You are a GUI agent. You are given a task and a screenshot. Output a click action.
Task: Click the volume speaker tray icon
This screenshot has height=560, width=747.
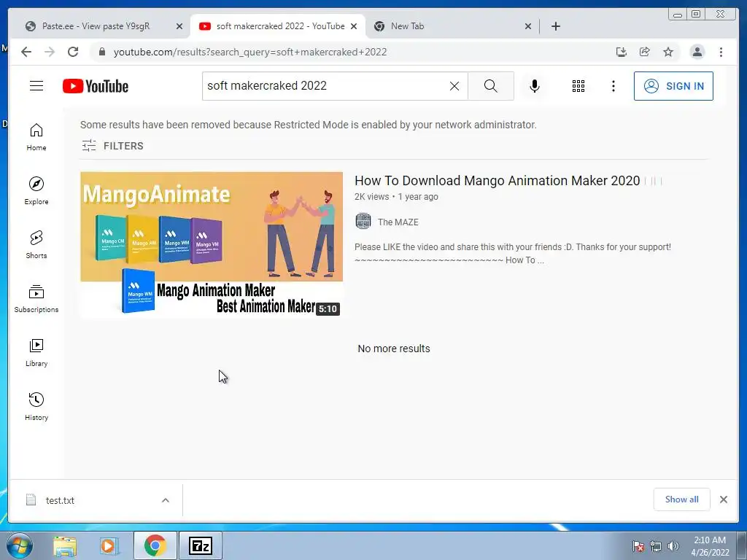pyautogui.click(x=673, y=546)
